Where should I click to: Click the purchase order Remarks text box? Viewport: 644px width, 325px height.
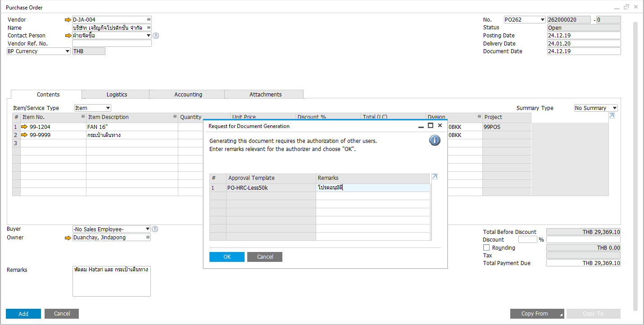pos(112,281)
